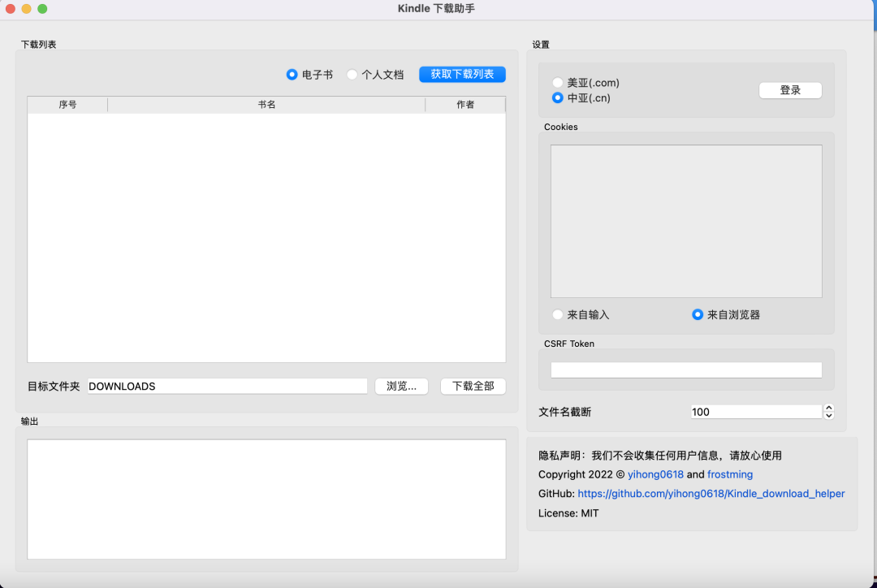The height and width of the screenshot is (588, 877).
Task: Select 来自输入 cookie source
Action: point(558,314)
